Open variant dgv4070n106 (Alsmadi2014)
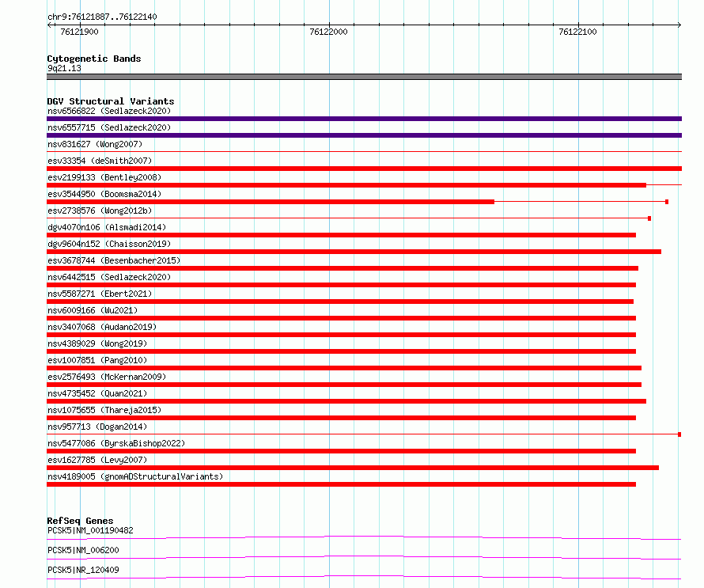The image size is (704, 588). (107, 227)
